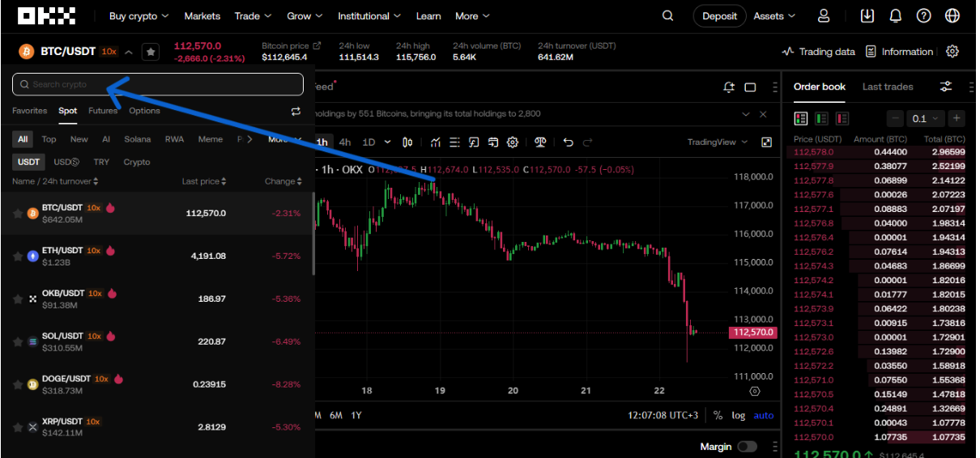Open the Information link

tap(899, 51)
